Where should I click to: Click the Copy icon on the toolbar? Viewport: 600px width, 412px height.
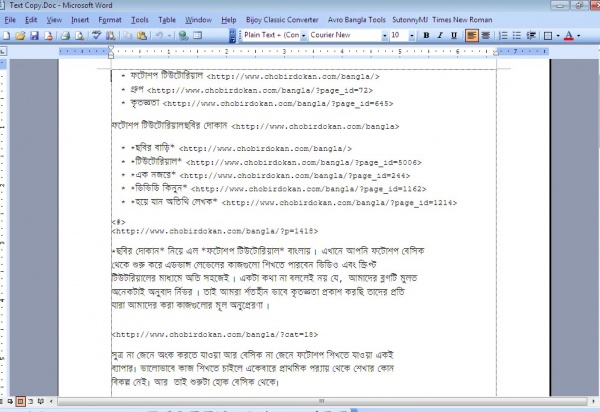pos(127,36)
